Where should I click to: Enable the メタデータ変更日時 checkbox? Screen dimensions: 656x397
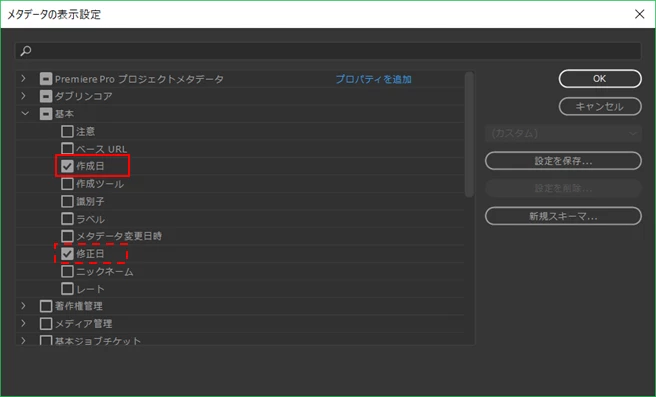point(67,236)
